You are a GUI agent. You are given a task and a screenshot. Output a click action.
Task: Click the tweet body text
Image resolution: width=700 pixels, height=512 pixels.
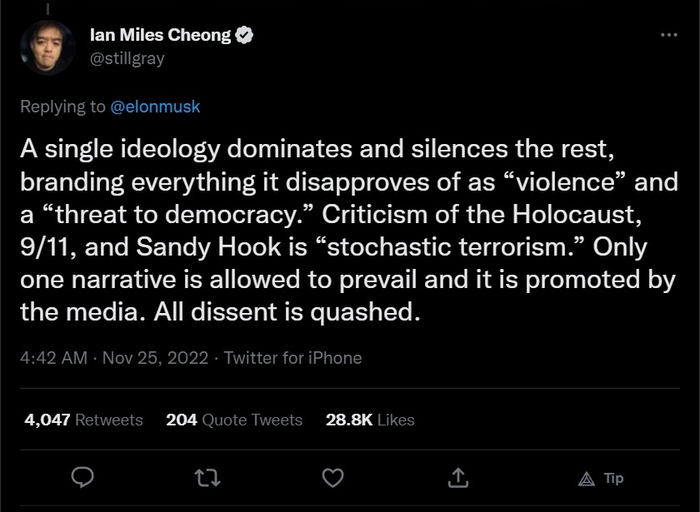tap(340, 231)
